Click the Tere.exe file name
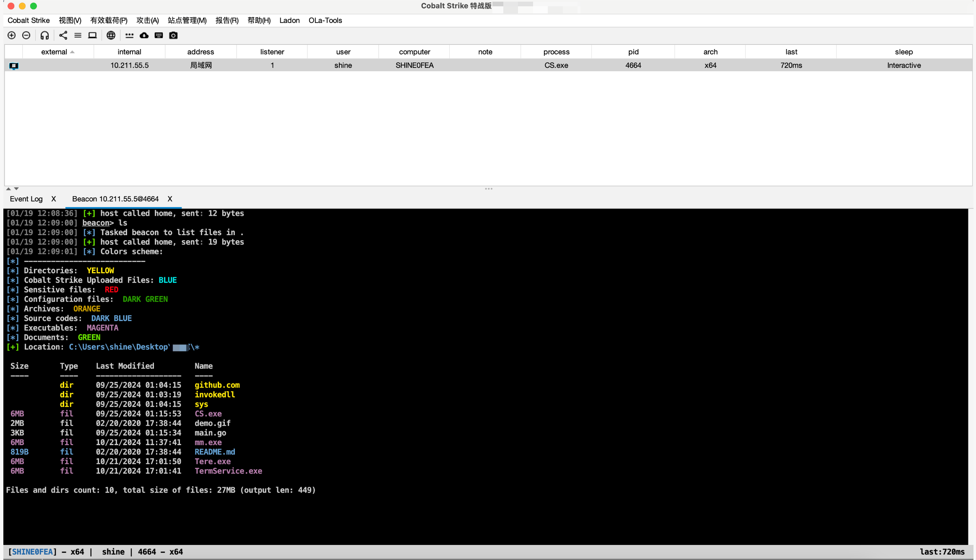Viewport: 976px width, 560px height. click(213, 461)
